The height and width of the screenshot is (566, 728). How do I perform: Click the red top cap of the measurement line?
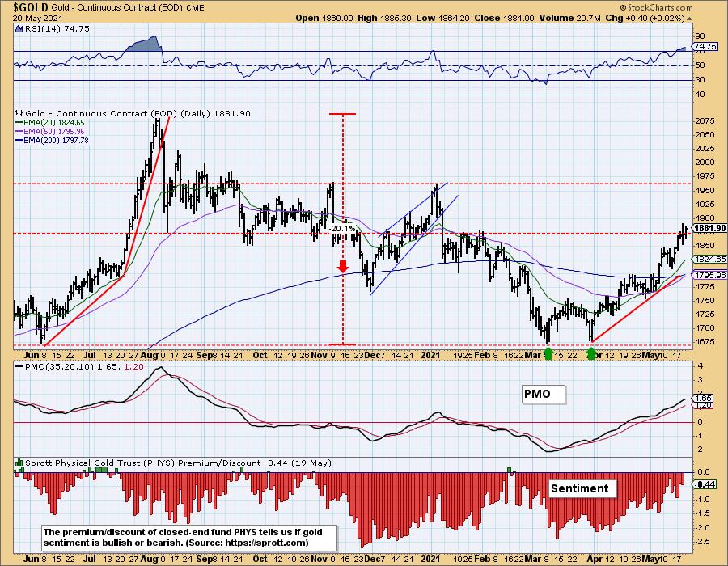[343, 114]
